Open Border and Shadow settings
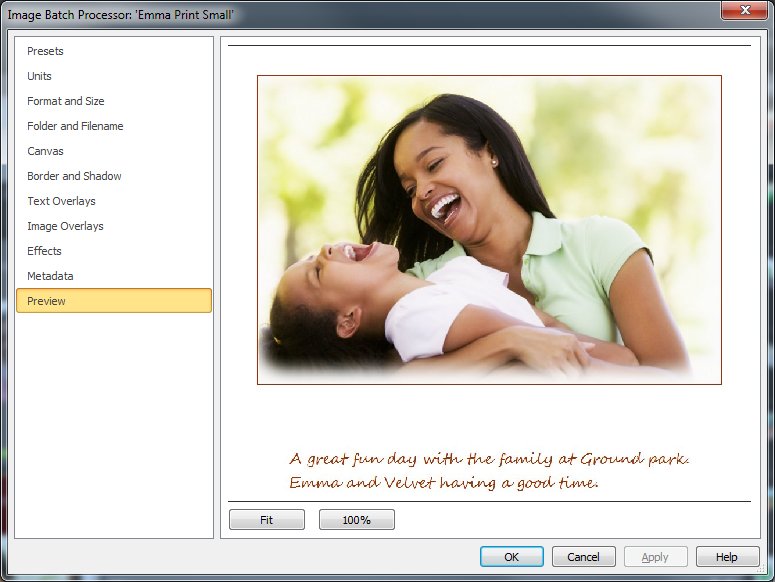The width and height of the screenshot is (775, 582). [74, 176]
